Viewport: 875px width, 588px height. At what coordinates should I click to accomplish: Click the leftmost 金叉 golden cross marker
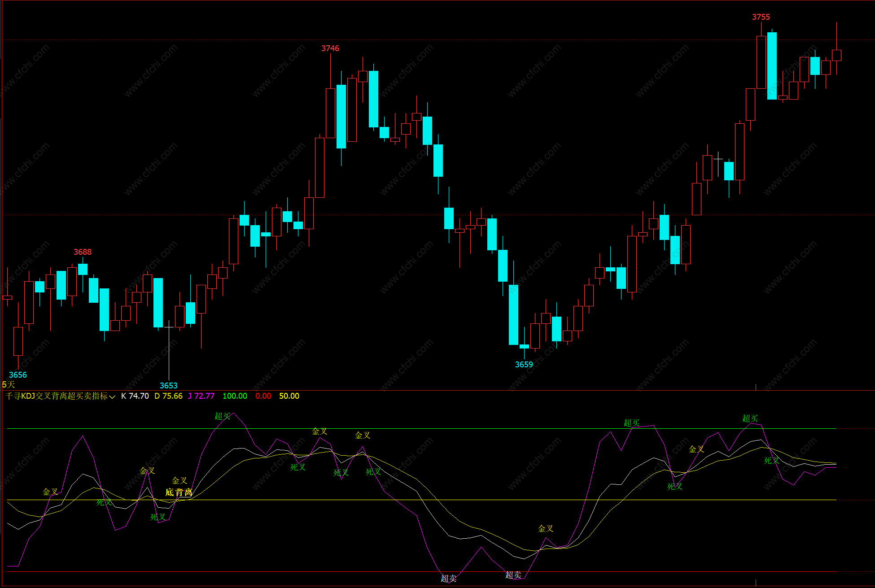click(x=50, y=492)
